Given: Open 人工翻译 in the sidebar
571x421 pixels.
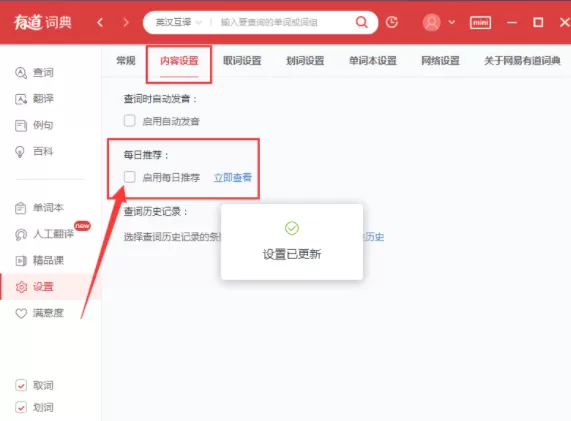Looking at the screenshot, I should pyautogui.click(x=44, y=234).
